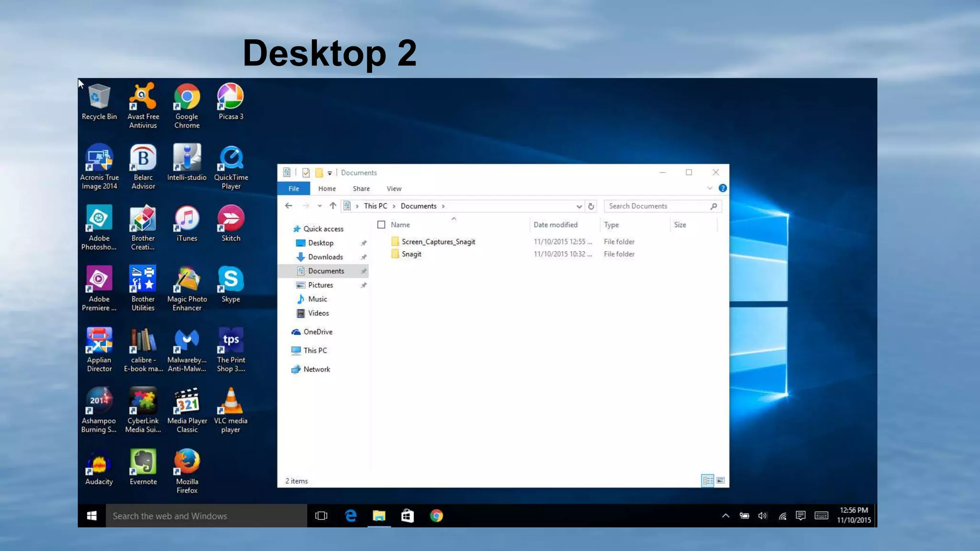Refresh the Documents folder view
The height and width of the screenshot is (551, 980).
tap(591, 206)
